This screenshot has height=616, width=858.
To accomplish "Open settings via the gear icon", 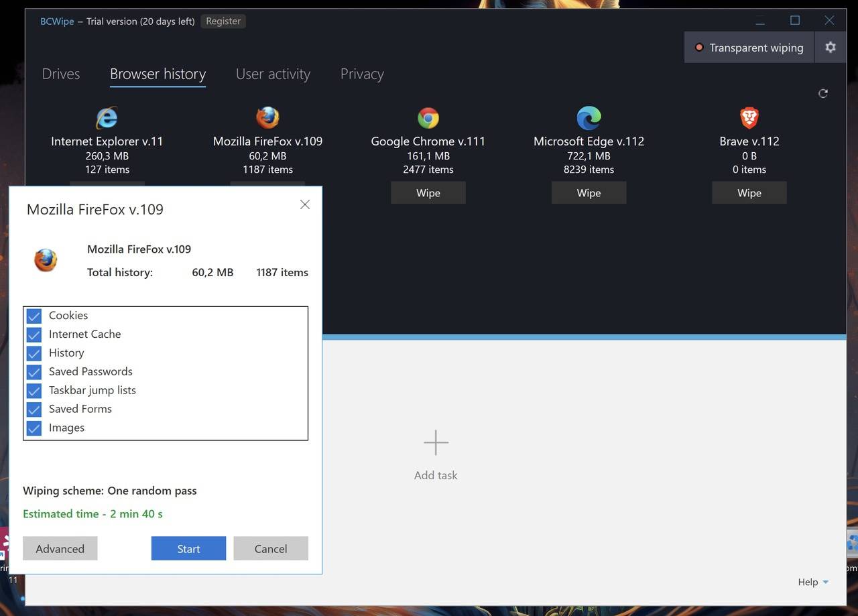I will 831,48.
